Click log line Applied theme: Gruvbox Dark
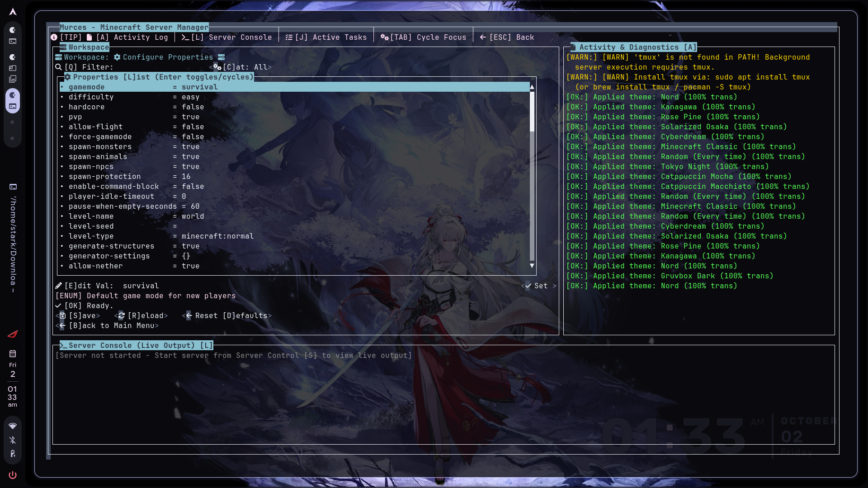868x488 pixels. pyautogui.click(x=670, y=276)
